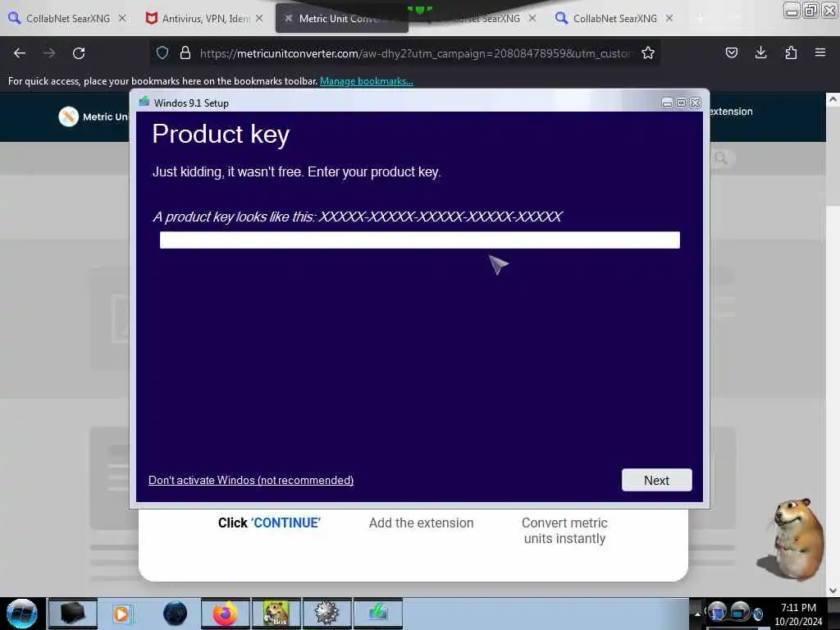Open the gear taskbar application
Image resolution: width=840 pixels, height=630 pixels.
pos(326,614)
